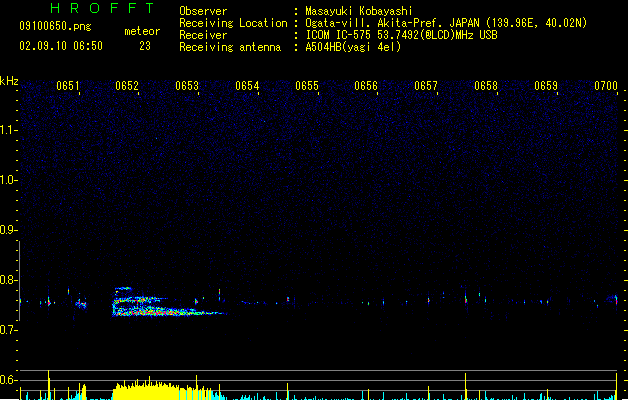
Task: Click the 1.1 kHz axis label
Action: point(8,130)
